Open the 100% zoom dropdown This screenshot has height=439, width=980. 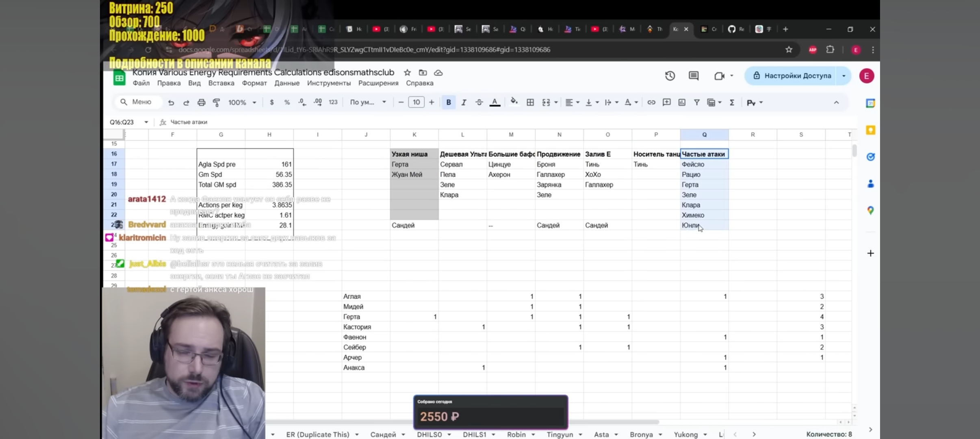(x=242, y=102)
